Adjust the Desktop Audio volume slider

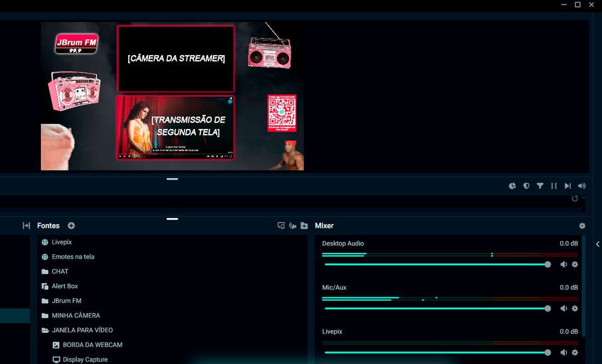tap(438, 265)
